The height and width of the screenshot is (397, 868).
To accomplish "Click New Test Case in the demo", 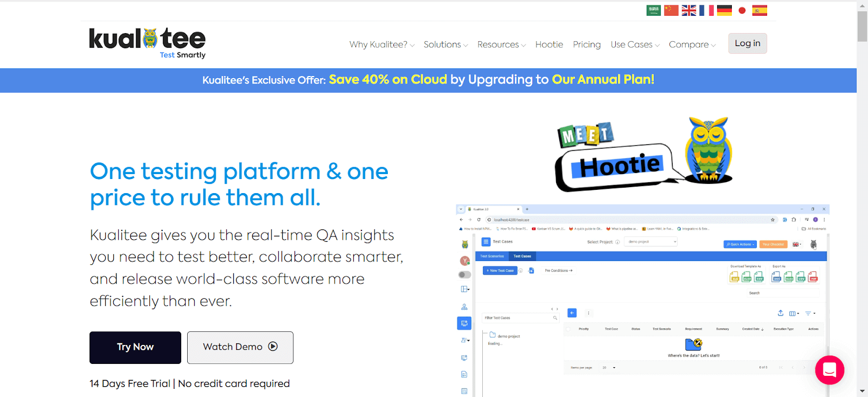I will tap(500, 271).
